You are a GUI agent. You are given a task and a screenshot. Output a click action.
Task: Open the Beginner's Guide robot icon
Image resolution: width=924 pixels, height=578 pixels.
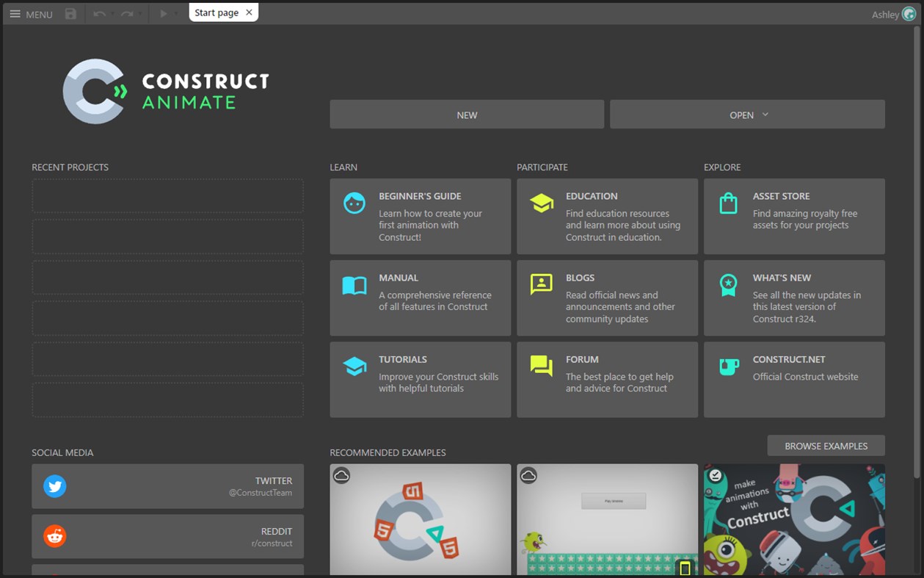tap(354, 203)
